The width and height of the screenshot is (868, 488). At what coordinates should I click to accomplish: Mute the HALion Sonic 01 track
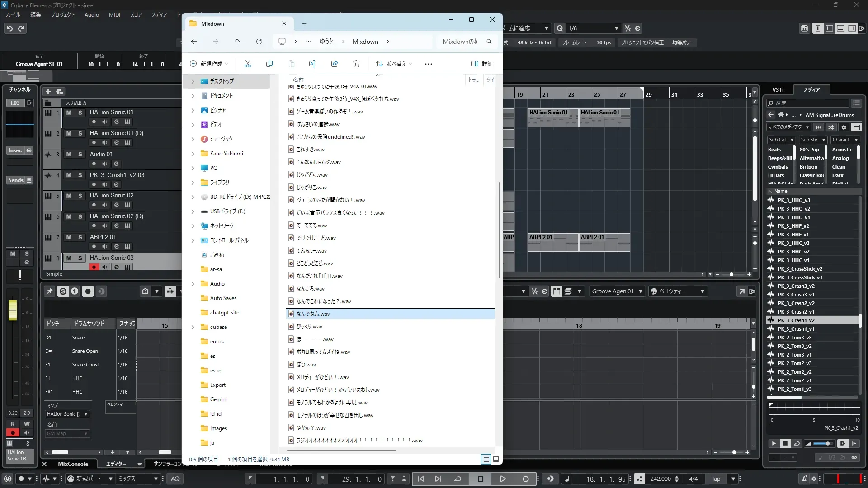69,113
